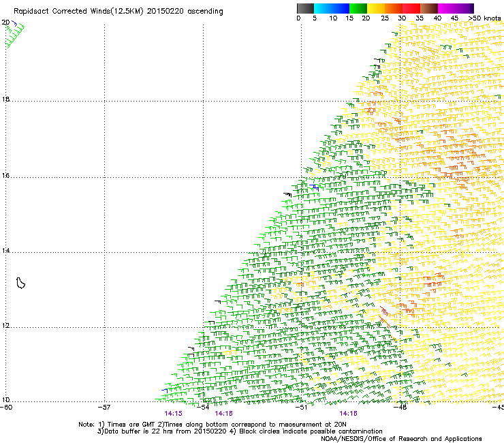Click the longitude axis label -57
Image resolution: width=504 pixels, height=443 pixels.
click(104, 408)
